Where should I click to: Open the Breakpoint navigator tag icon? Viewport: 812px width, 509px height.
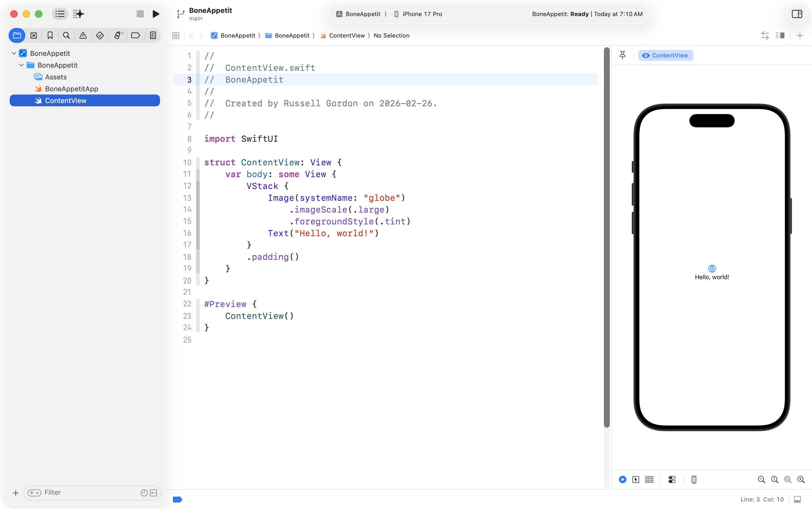(x=135, y=35)
